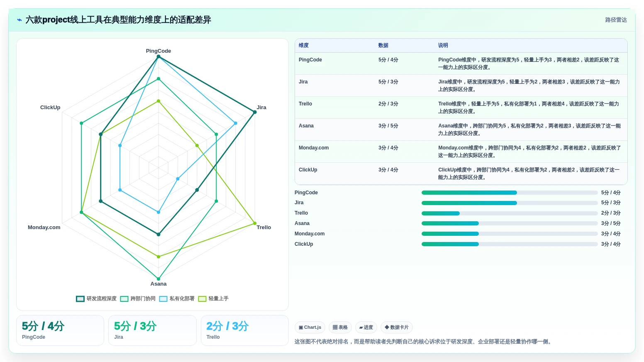644x362 pixels.
Task: Click the Jira axis label on radar
Action: (261, 108)
